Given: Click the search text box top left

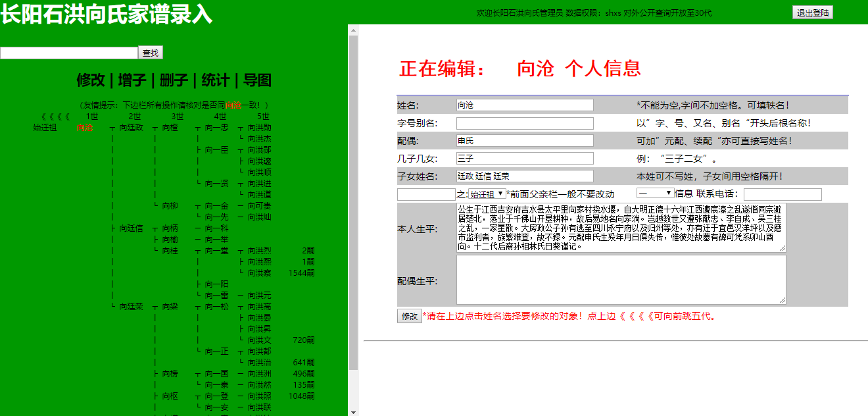Looking at the screenshot, I should pyautogui.click(x=68, y=53).
